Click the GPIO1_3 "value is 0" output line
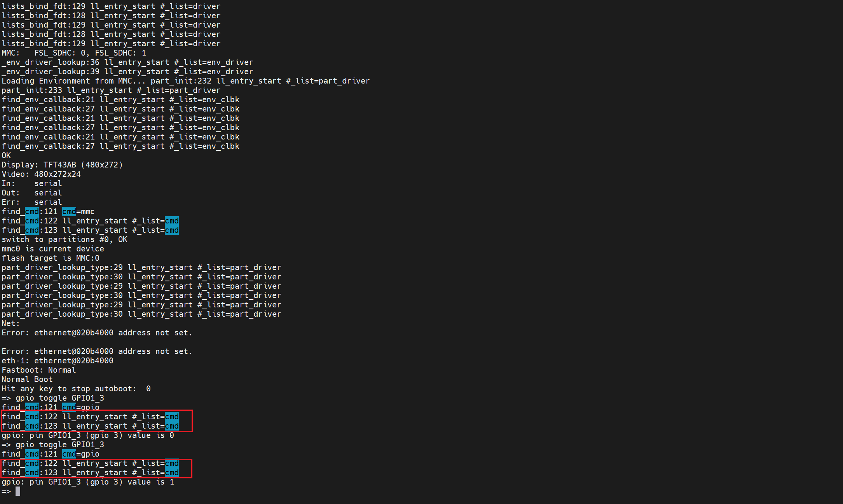 88,436
